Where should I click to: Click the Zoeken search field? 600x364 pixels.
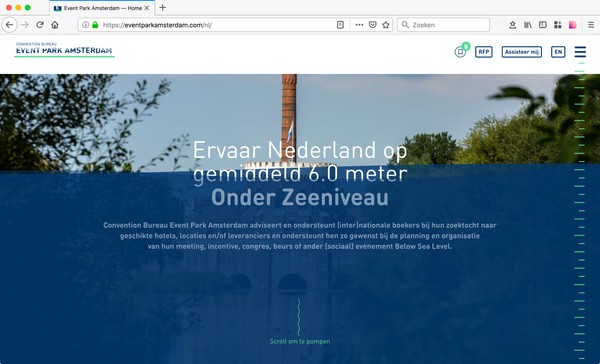pyautogui.click(x=443, y=25)
